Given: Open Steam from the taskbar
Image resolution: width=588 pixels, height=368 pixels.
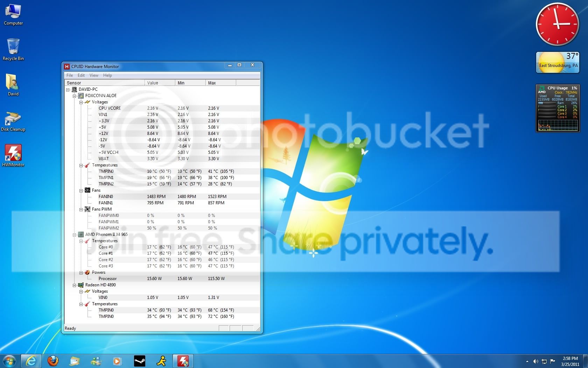Looking at the screenshot, I should (140, 361).
